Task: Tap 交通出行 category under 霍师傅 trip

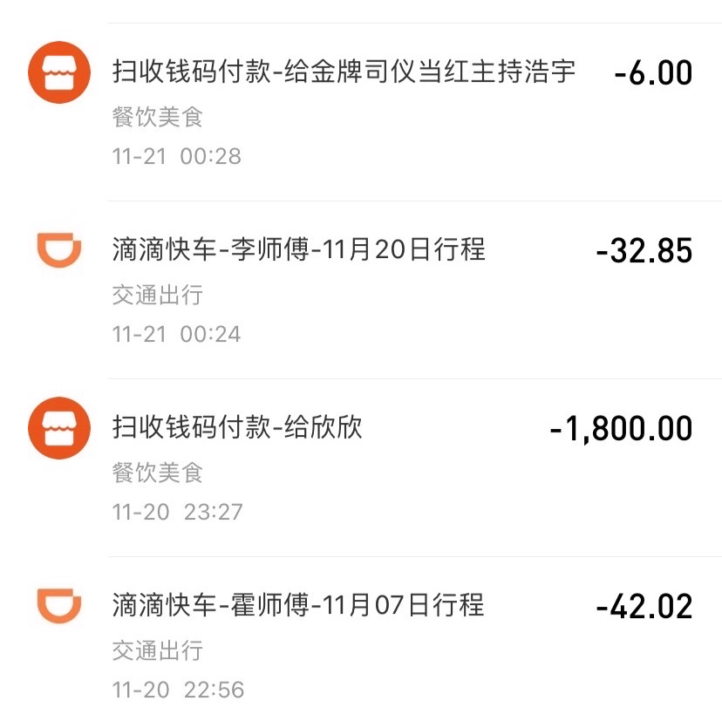Action: pos(158,650)
